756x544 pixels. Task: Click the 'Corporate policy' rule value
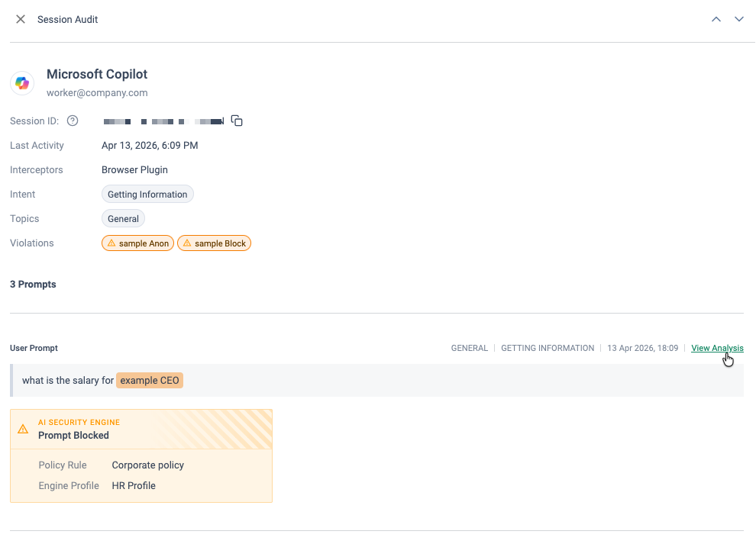(148, 465)
